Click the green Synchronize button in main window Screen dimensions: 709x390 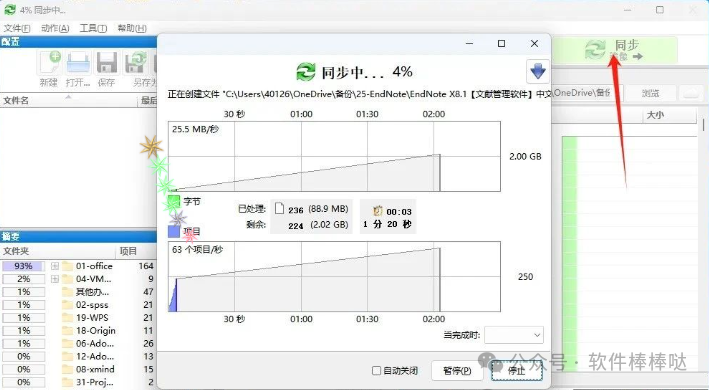tap(614, 50)
